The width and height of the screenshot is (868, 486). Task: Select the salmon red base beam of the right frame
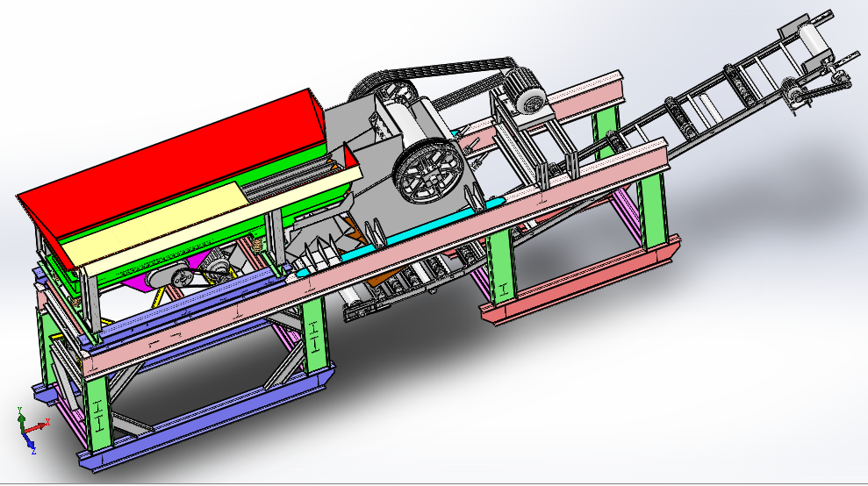[x=581, y=281]
